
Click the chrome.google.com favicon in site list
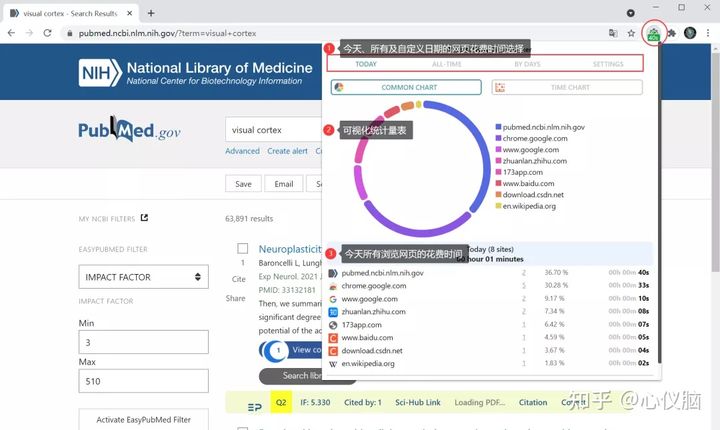333,286
